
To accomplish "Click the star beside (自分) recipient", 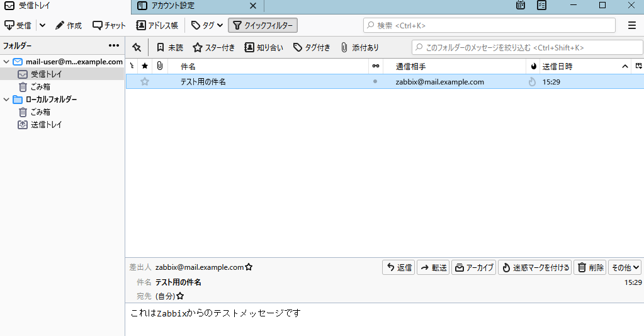I will pyautogui.click(x=180, y=296).
